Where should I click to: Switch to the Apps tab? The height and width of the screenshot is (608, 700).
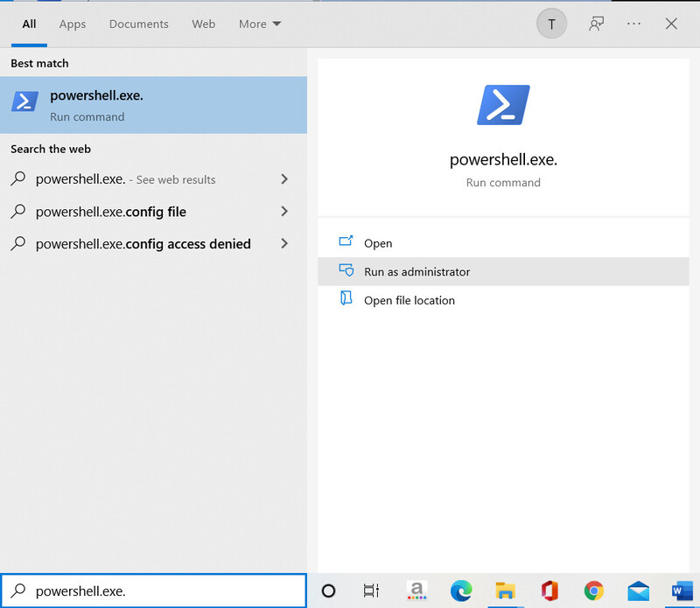tap(73, 24)
